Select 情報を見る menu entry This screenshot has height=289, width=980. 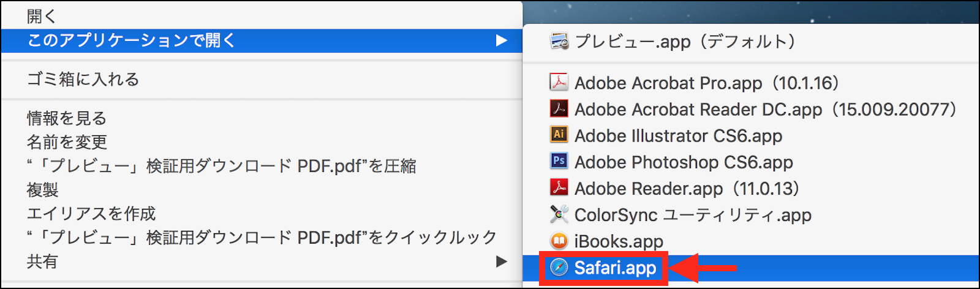pyautogui.click(x=67, y=118)
